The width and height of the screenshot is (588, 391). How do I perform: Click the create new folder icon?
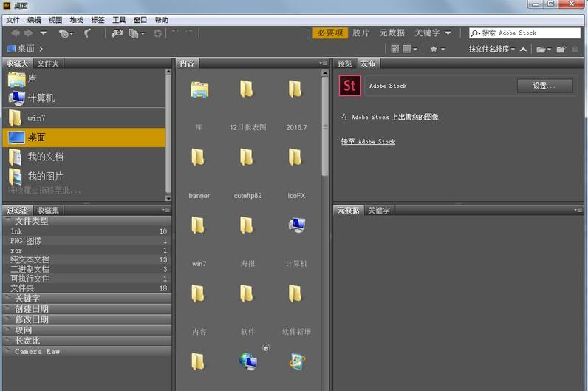[561, 50]
